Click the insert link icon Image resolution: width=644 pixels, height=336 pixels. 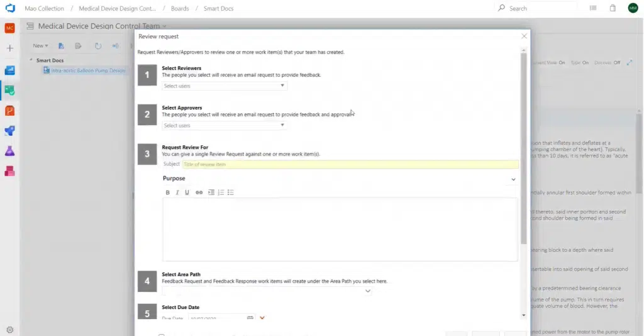(x=199, y=193)
